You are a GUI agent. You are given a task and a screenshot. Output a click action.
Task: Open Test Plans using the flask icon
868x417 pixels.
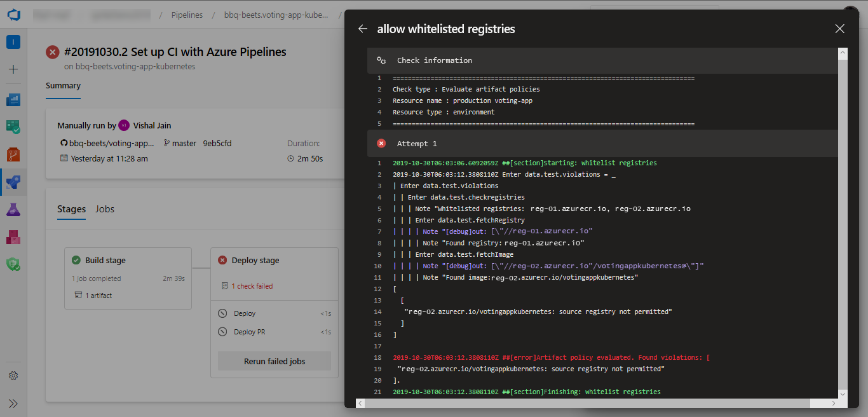(x=13, y=208)
